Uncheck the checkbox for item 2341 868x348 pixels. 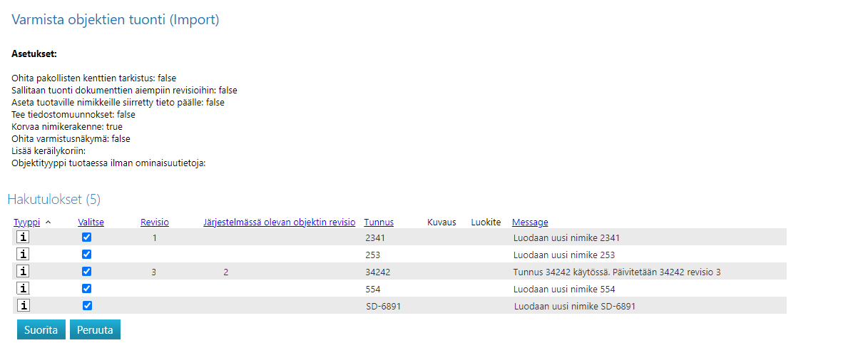tap(87, 237)
